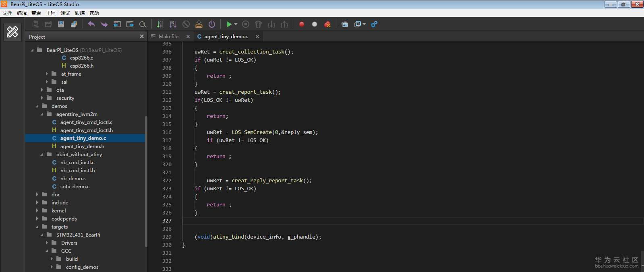The width and height of the screenshot is (644, 272).
Task: Open the 文件 (File) menu
Action: coord(7,13)
